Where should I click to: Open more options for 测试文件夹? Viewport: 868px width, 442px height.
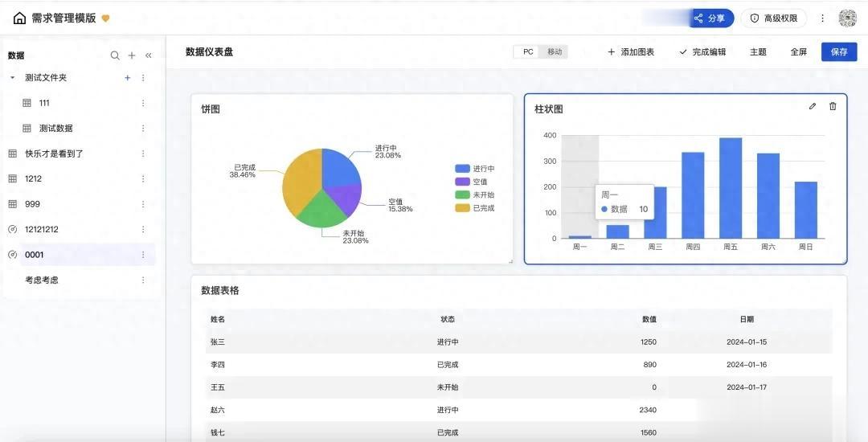[x=143, y=78]
